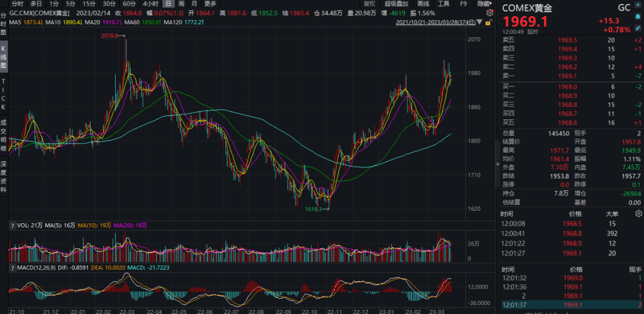The width and height of the screenshot is (644, 314).
Task: Open the 成交明细 tab in left sidebar
Action: tap(4, 136)
